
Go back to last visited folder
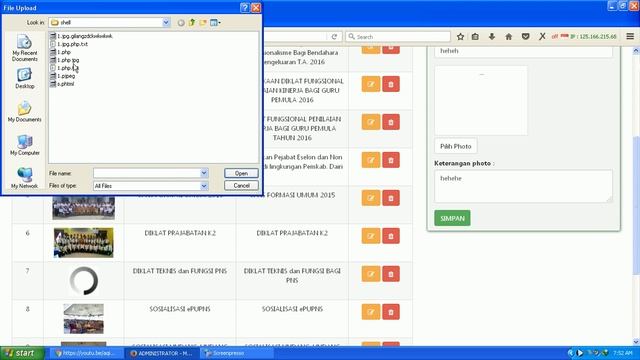(x=181, y=23)
